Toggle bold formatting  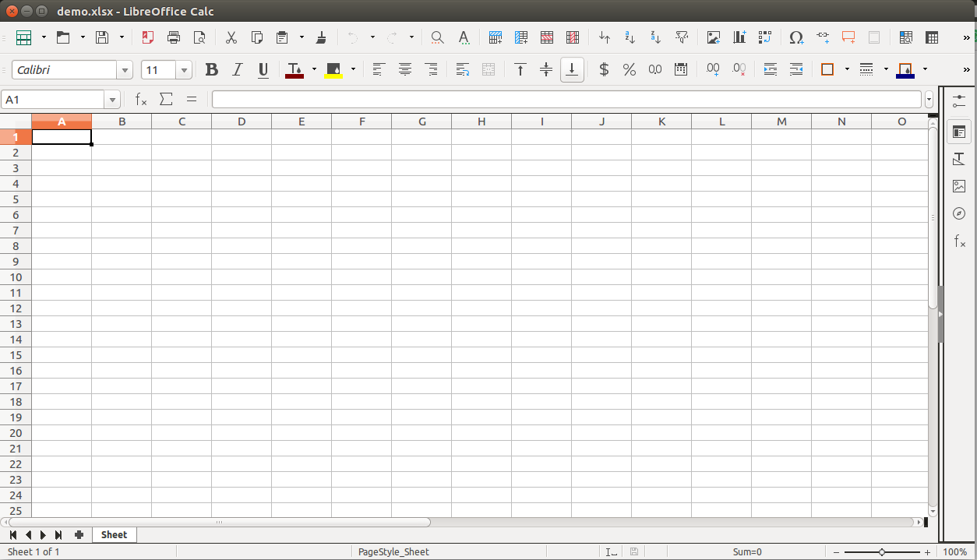(x=211, y=69)
